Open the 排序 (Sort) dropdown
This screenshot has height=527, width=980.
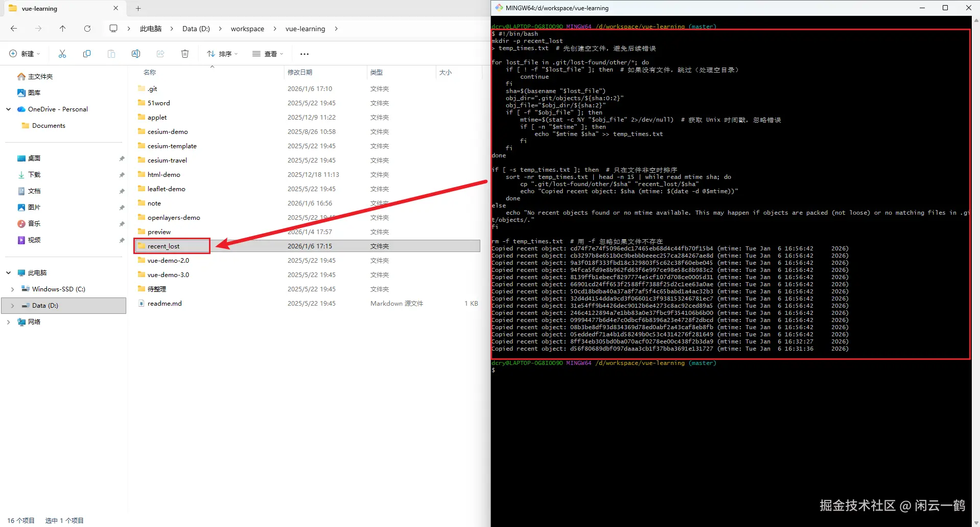[222, 54]
